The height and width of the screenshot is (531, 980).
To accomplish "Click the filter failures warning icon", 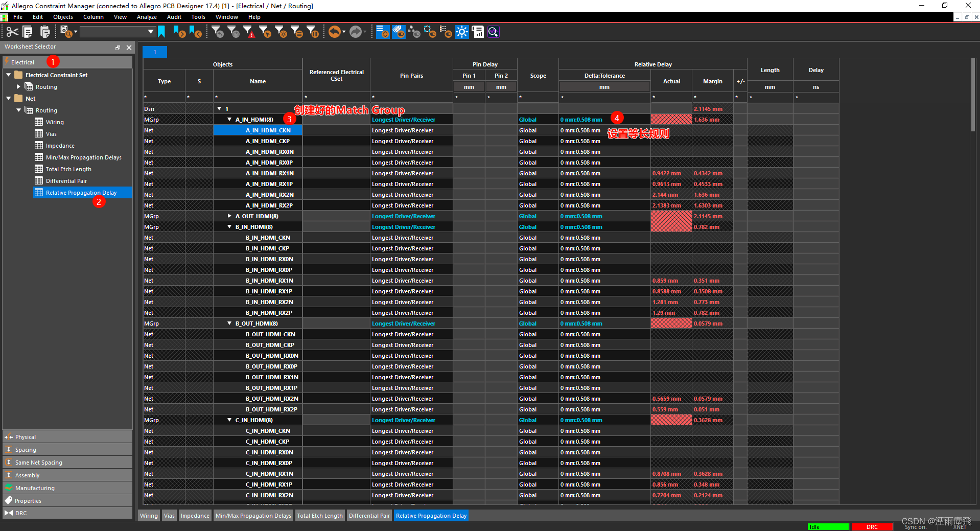I will point(249,32).
